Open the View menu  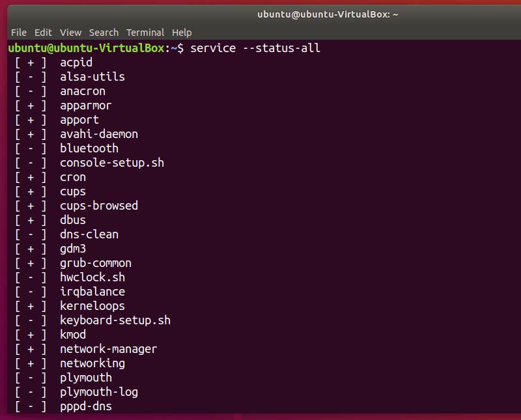coord(70,32)
